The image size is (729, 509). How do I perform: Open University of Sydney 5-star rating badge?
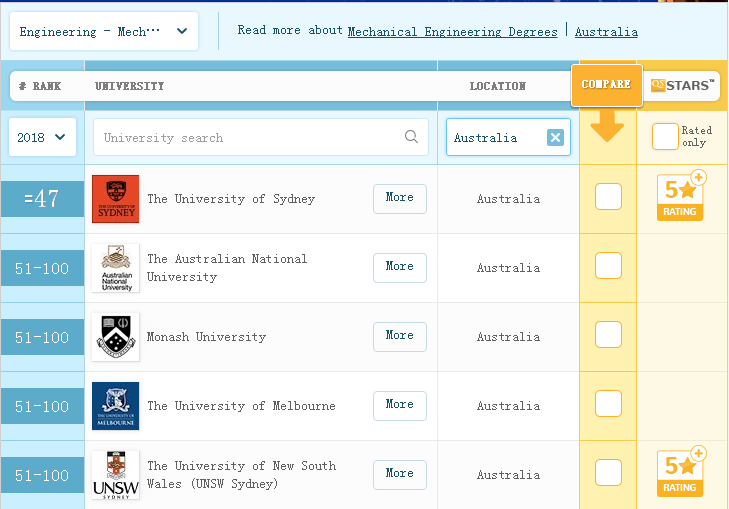tap(680, 197)
